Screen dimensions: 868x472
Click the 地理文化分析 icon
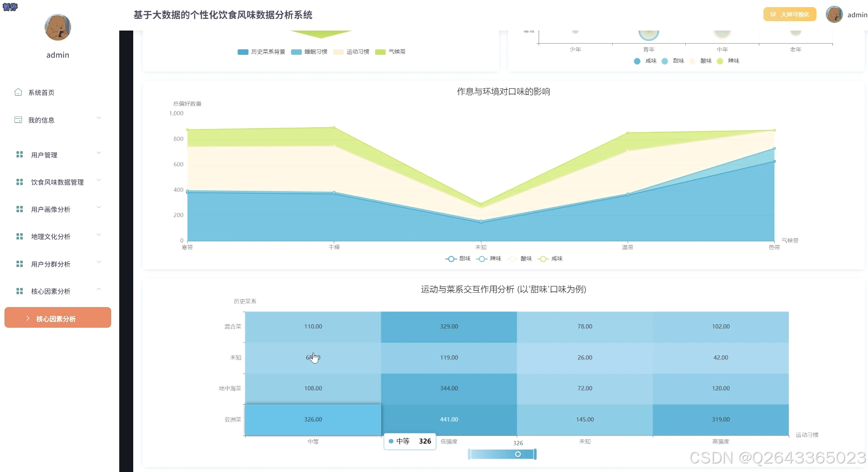click(x=19, y=236)
